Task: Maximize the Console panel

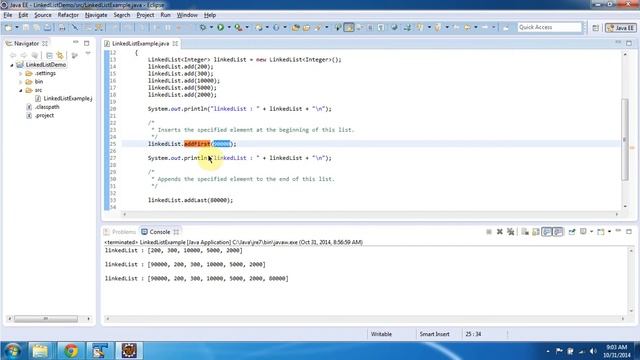Action: [x=629, y=231]
